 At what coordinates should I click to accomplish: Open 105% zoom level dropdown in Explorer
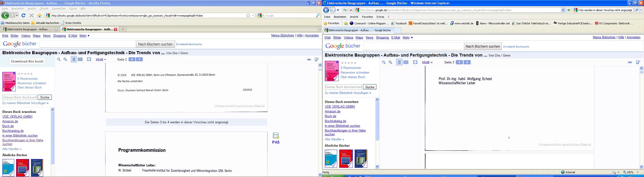click(x=638, y=172)
